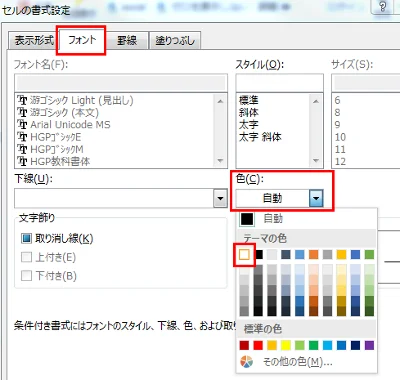Click font list scroll down arrow
Screen dimensions: 400x380
point(220,161)
